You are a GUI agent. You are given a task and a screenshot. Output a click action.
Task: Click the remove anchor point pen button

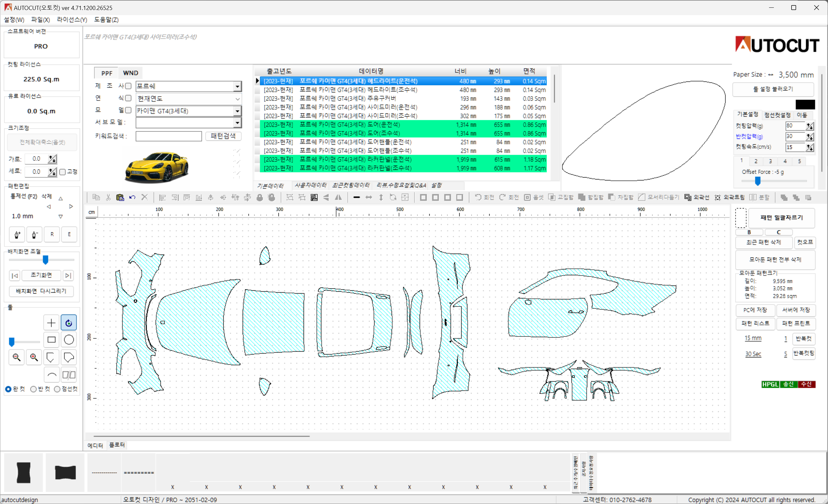pos(34,234)
